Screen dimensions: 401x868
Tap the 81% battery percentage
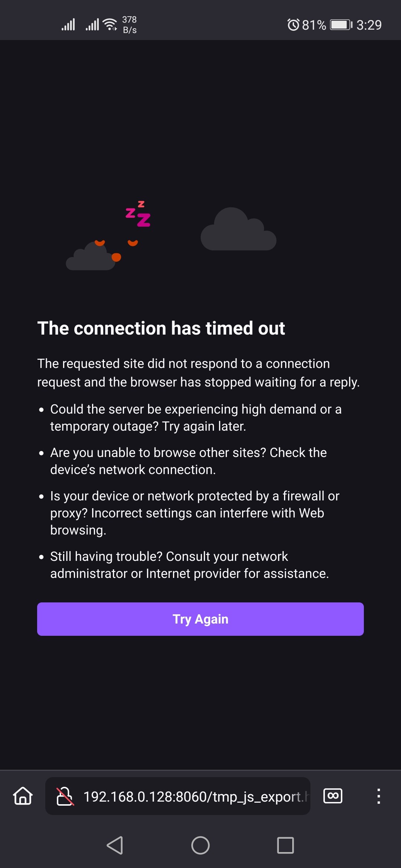(x=314, y=25)
